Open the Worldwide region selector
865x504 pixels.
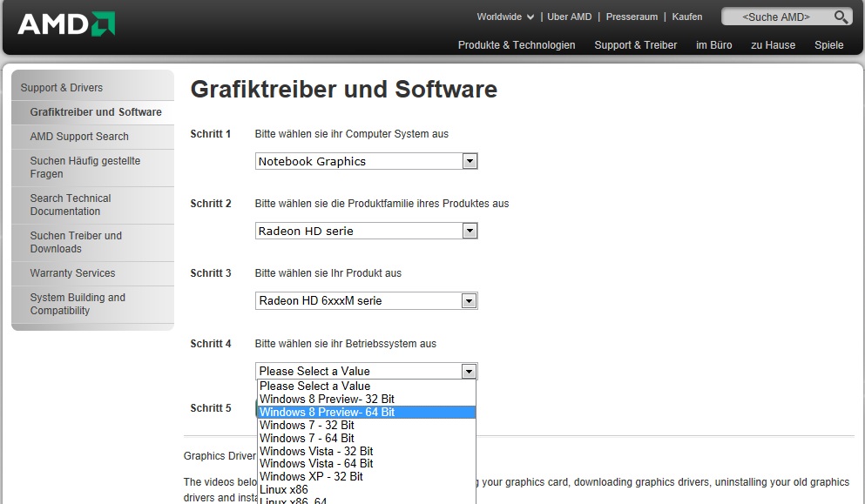[x=505, y=17]
